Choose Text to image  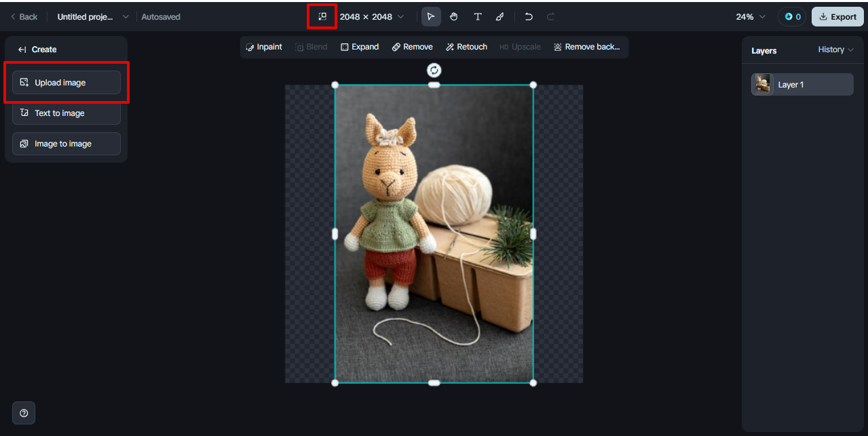click(x=67, y=113)
